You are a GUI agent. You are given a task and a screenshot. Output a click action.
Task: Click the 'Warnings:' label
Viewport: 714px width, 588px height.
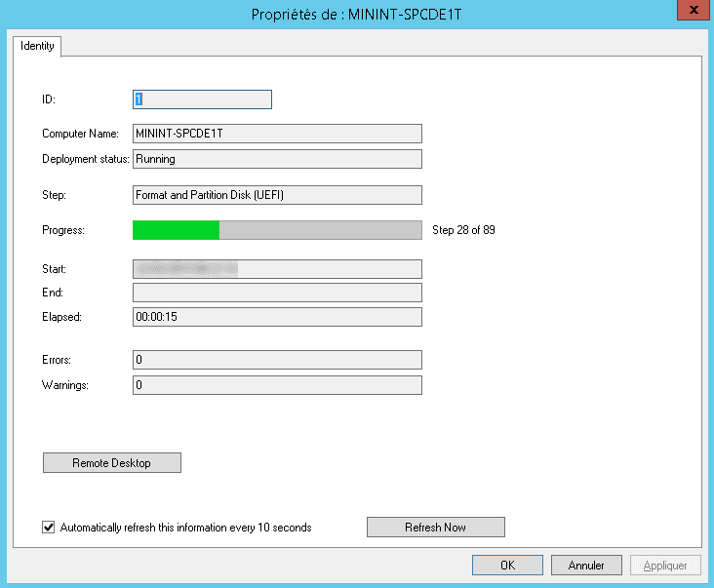[x=65, y=385]
